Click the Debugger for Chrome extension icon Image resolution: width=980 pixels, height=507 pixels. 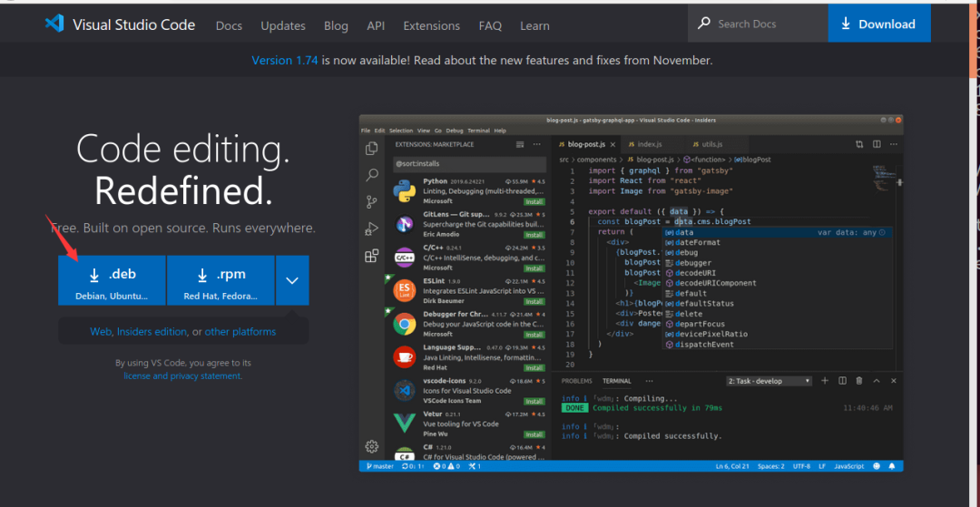(405, 324)
